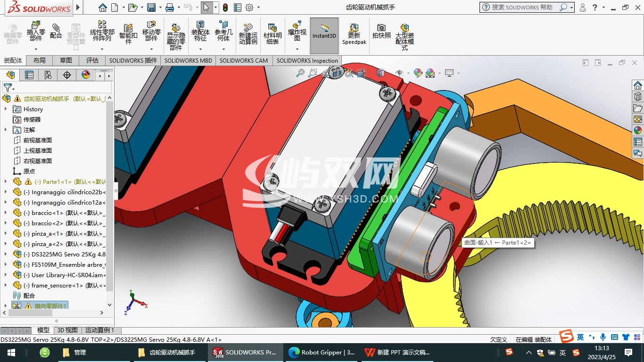Click Take Snapshot (拍快照)

[381, 32]
